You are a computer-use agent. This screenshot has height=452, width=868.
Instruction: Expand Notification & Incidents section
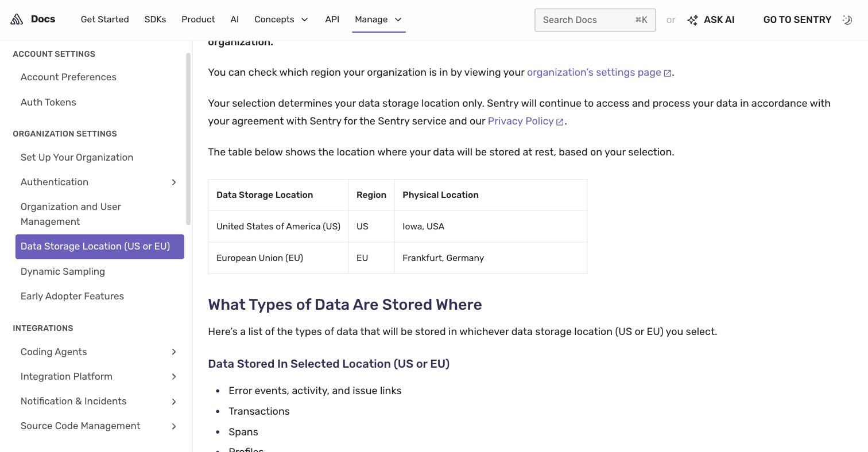[x=174, y=402]
